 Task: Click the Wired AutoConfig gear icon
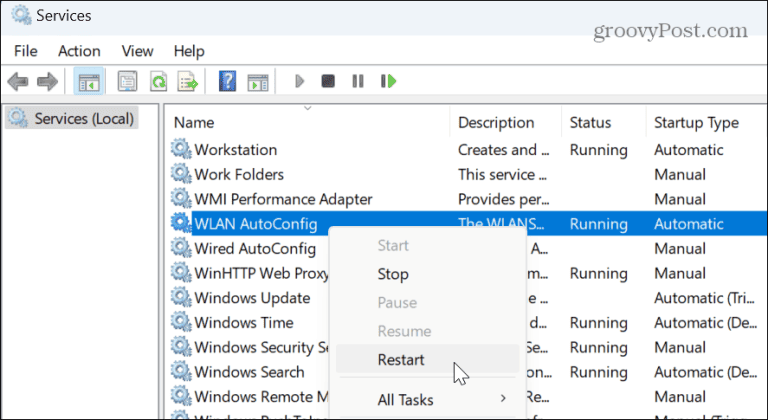pyautogui.click(x=181, y=248)
